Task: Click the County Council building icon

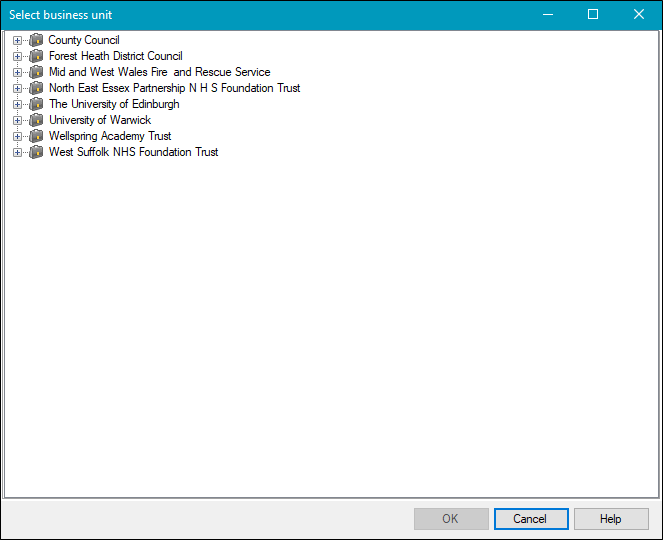Action: click(x=36, y=40)
